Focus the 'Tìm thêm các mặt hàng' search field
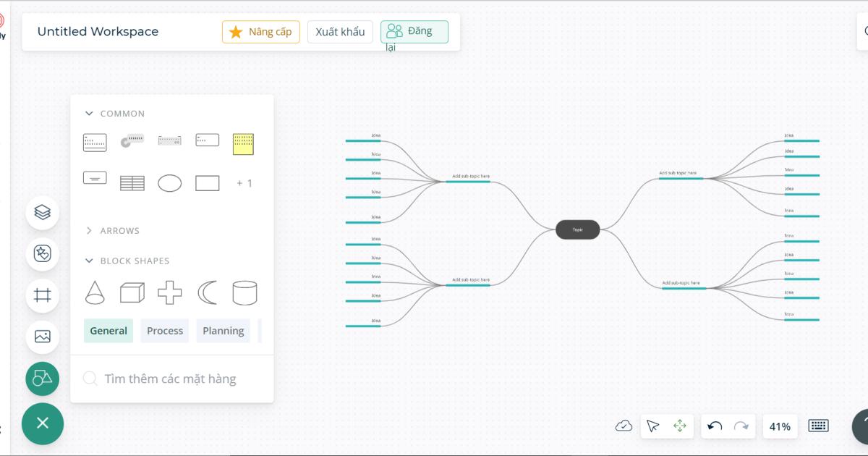The width and height of the screenshot is (868, 456). (x=172, y=379)
